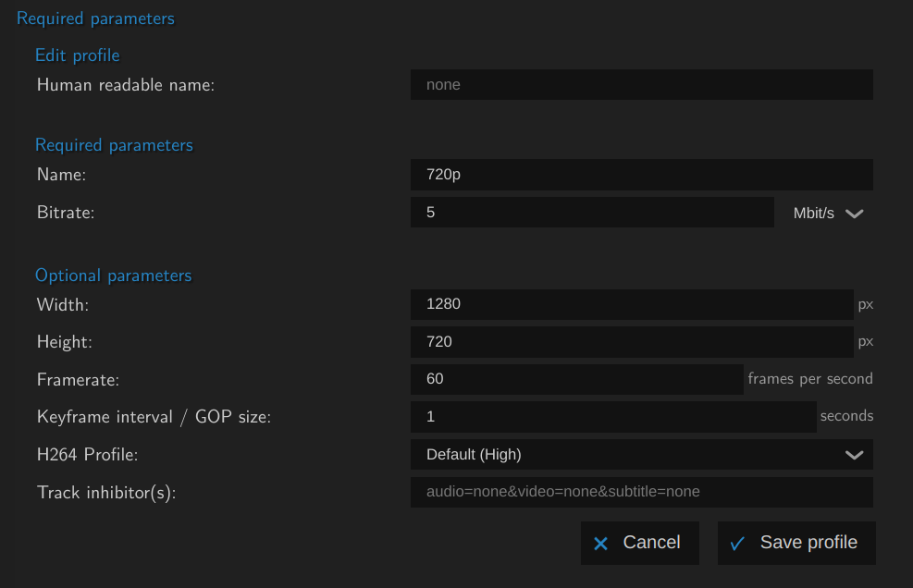Select the Bitrate value input field
913x588 pixels.
[x=591, y=213]
